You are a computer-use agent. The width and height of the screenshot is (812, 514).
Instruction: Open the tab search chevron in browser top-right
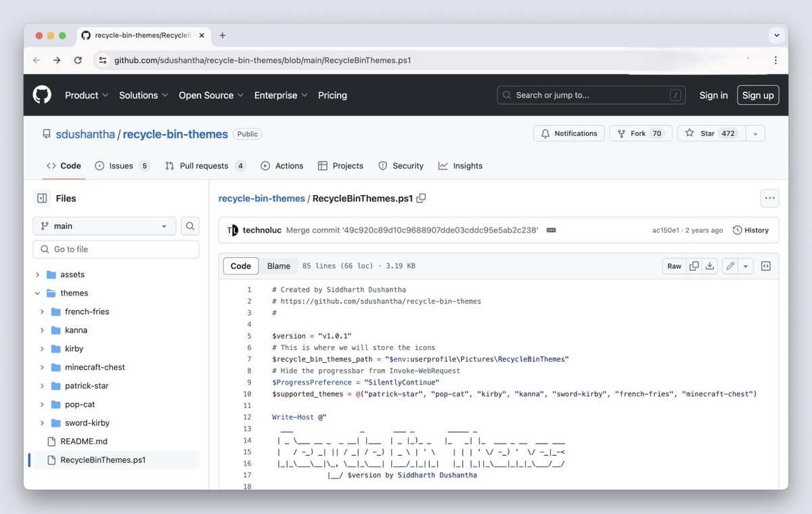[775, 35]
